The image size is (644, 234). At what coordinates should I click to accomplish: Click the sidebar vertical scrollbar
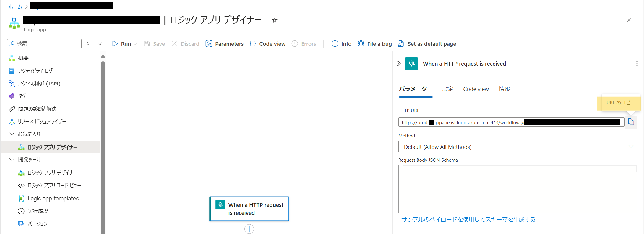pos(103,148)
